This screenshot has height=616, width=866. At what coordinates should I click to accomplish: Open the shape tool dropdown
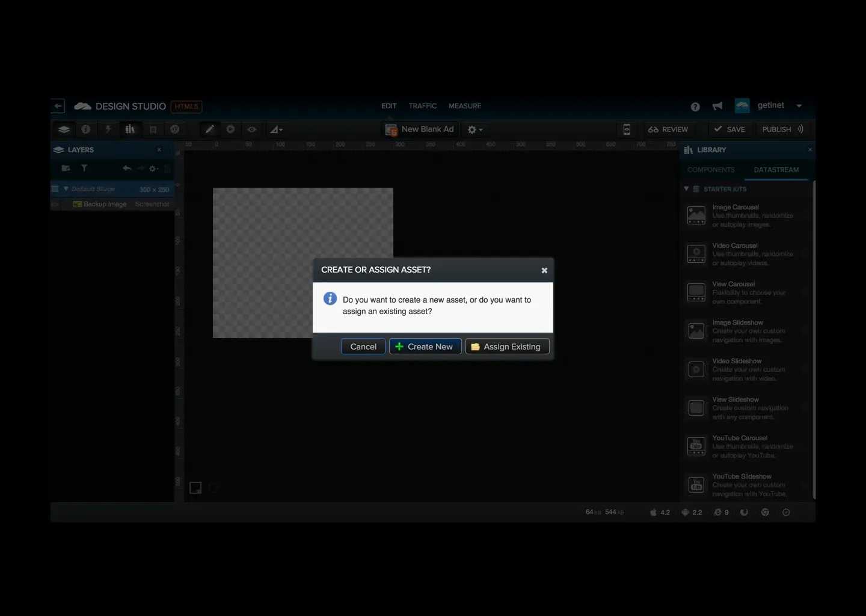pyautogui.click(x=276, y=129)
